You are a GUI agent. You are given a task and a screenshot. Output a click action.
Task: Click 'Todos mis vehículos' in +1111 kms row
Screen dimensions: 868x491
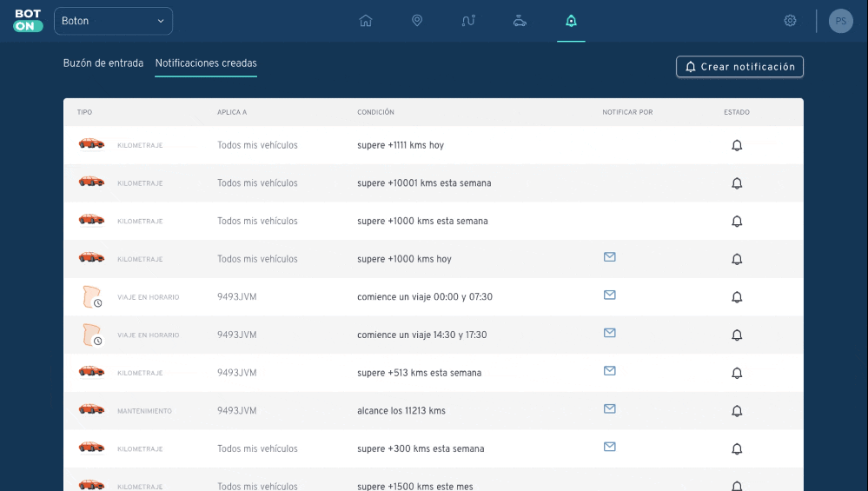click(257, 145)
